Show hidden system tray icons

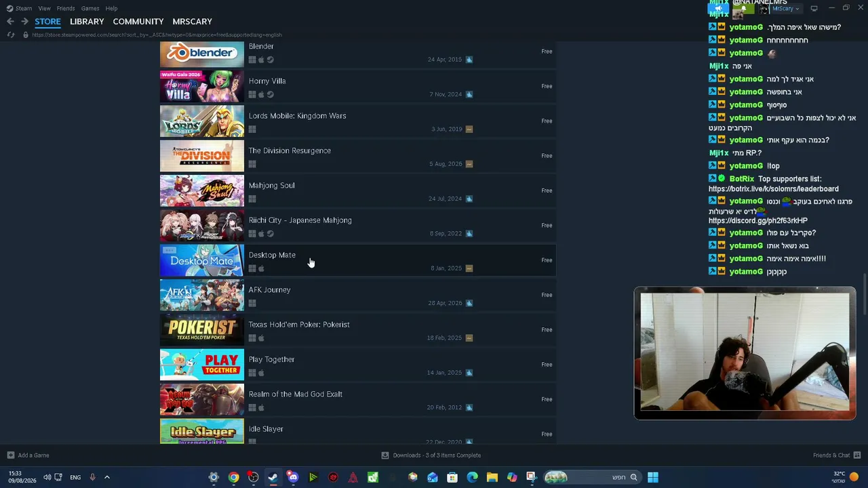[x=106, y=477]
